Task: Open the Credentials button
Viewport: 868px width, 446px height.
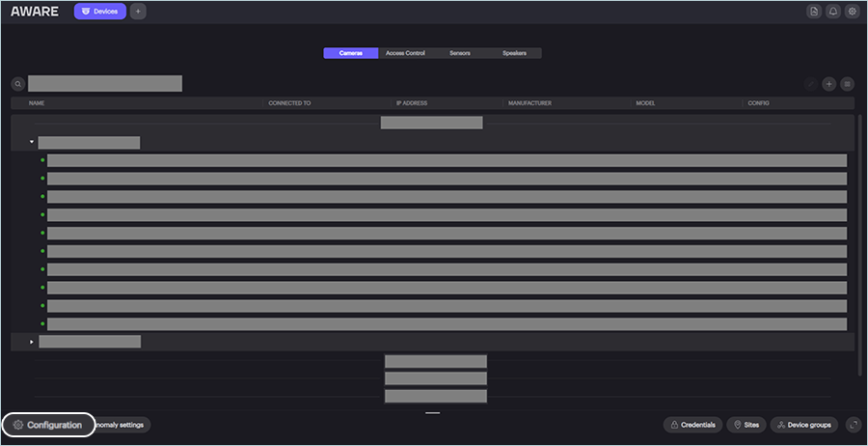Action: coord(692,425)
